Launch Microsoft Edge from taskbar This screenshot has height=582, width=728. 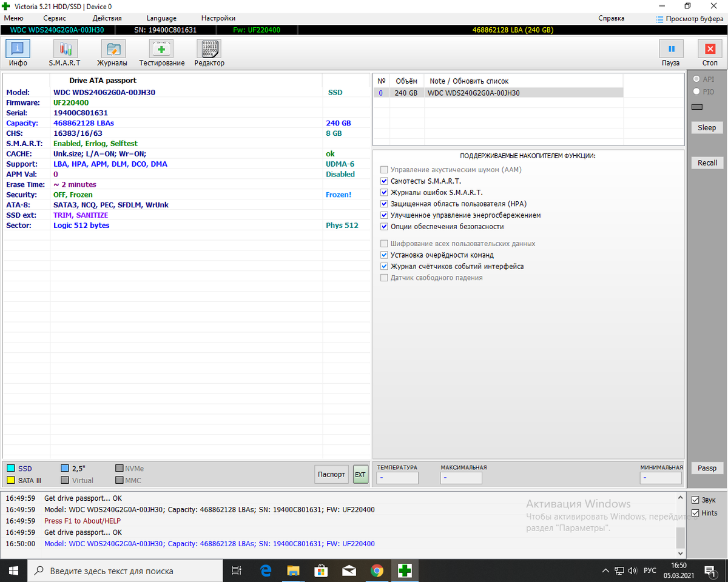265,570
